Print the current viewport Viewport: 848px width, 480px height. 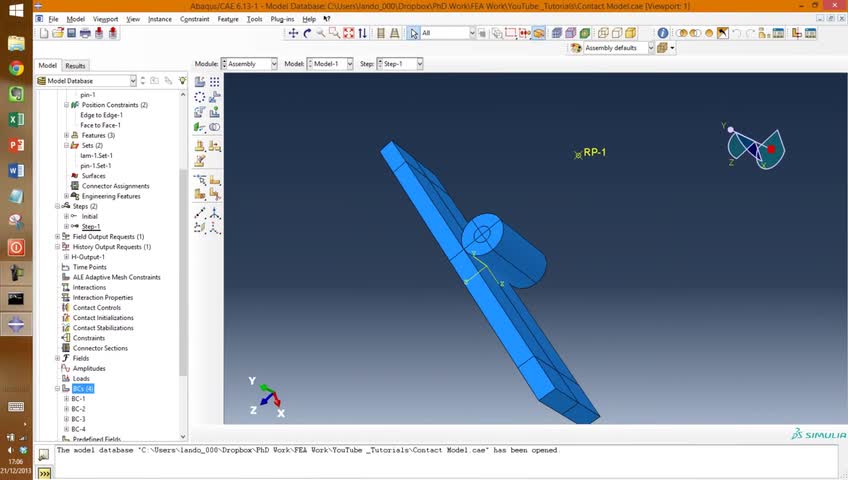[85, 33]
